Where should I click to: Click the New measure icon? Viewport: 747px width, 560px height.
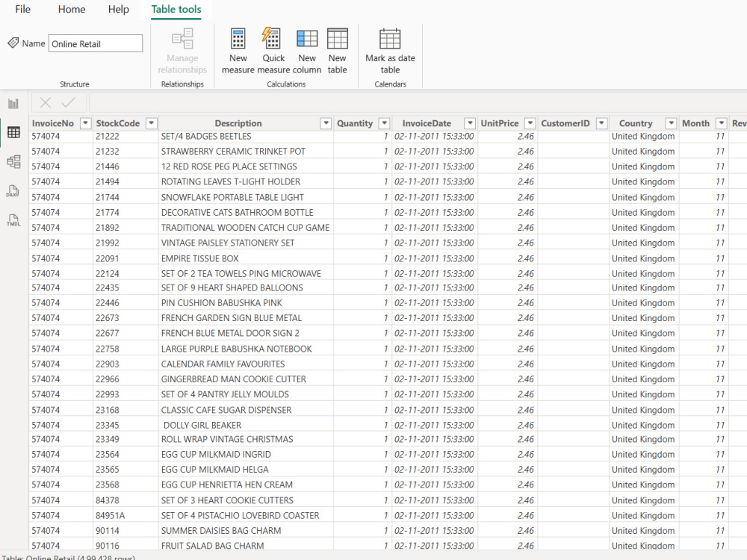[238, 39]
